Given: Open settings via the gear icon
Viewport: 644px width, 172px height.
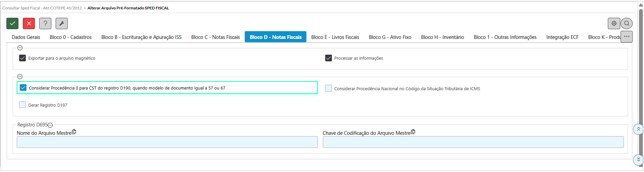Looking at the screenshot, I should tap(614, 23).
